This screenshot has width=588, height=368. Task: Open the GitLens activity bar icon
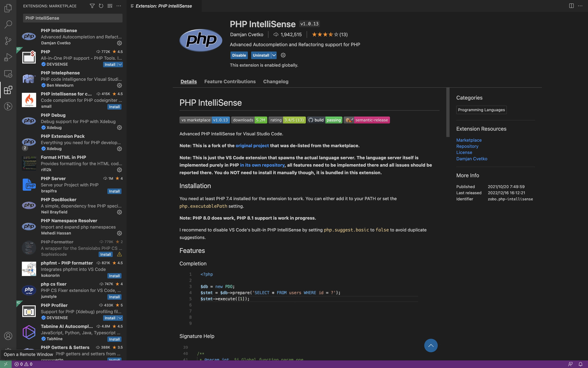coord(8,106)
